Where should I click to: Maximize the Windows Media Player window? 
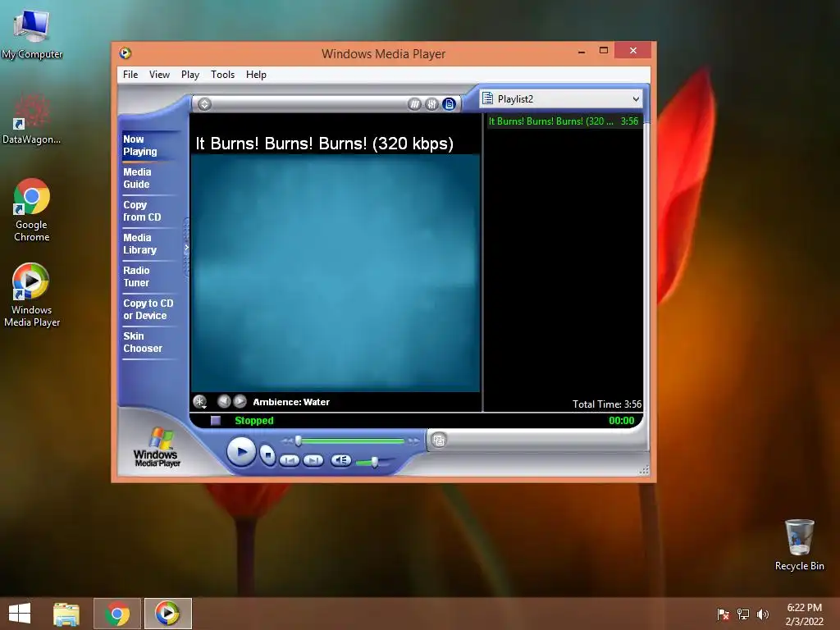(x=604, y=50)
